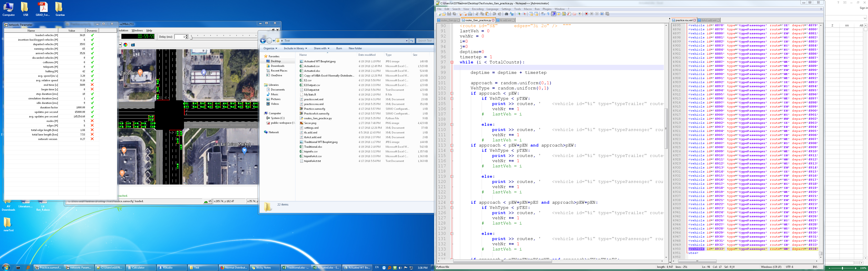
Task: Sort Explorer files by Date modified header
Action: [367, 55]
